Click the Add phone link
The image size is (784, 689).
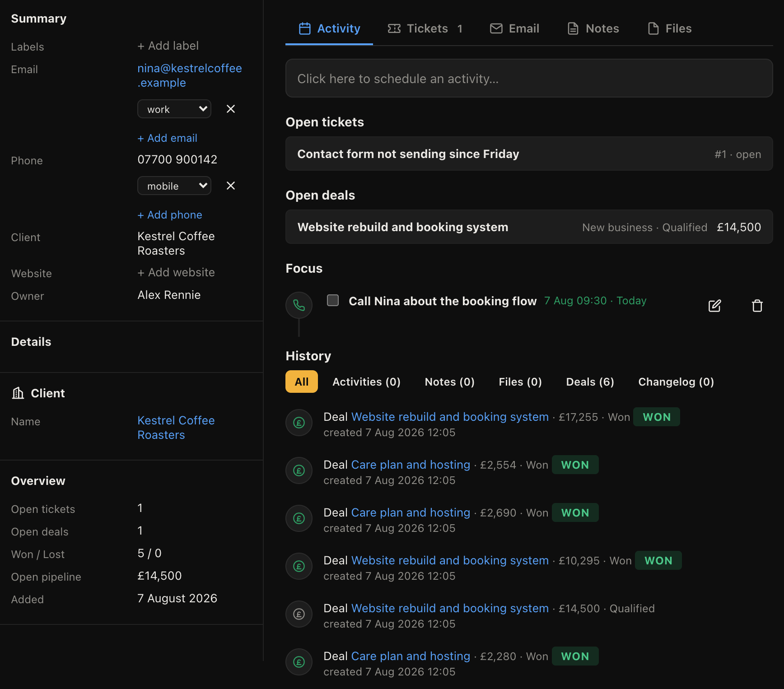click(170, 215)
